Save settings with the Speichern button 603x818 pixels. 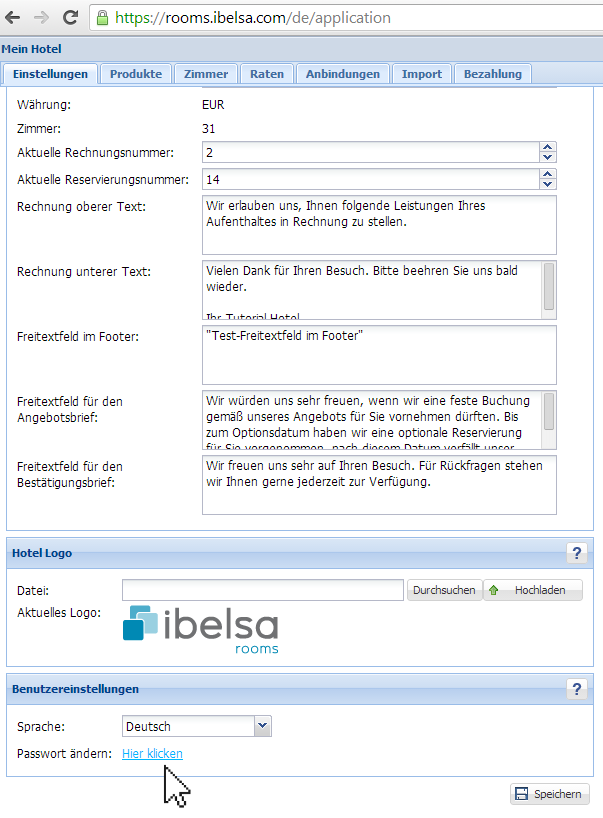549,794
